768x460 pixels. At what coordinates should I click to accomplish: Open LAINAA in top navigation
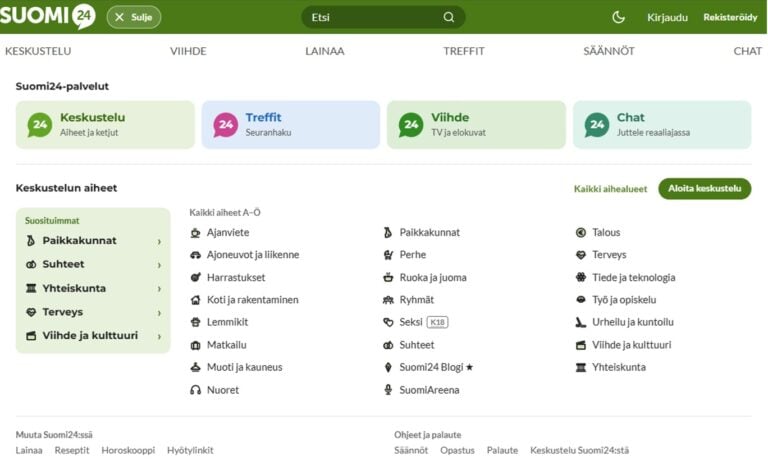click(325, 51)
